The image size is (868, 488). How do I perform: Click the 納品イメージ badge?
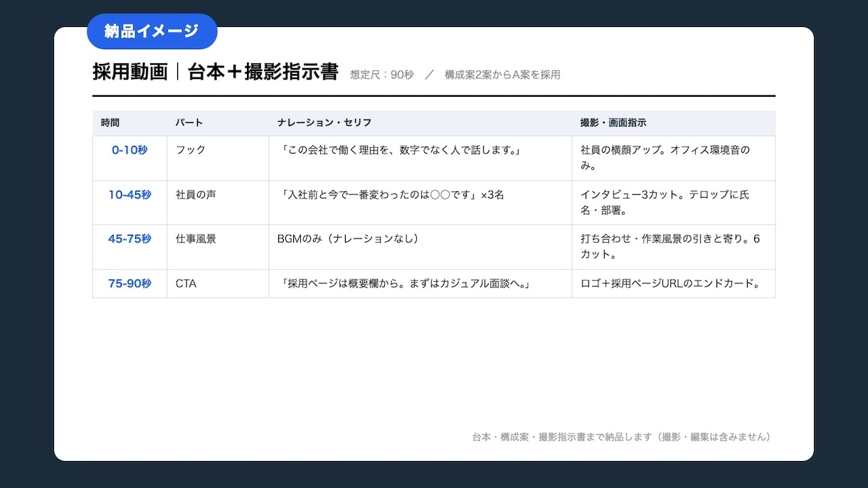pyautogui.click(x=152, y=31)
